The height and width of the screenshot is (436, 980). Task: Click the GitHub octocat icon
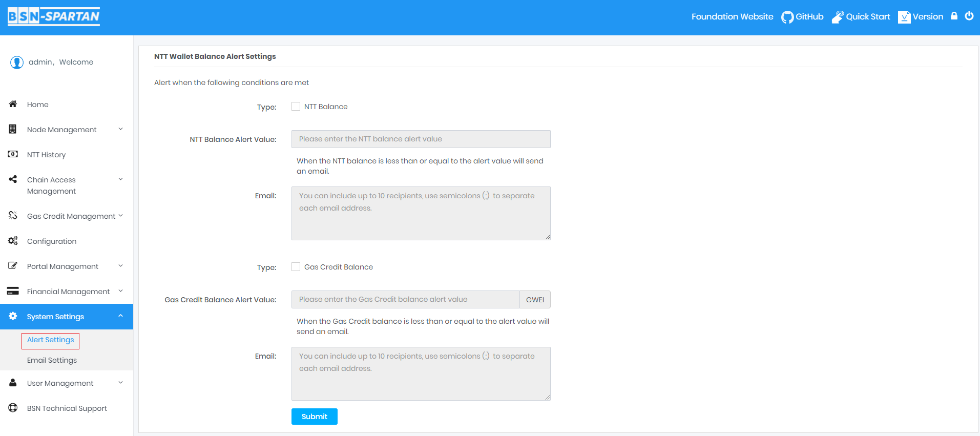coord(787,17)
